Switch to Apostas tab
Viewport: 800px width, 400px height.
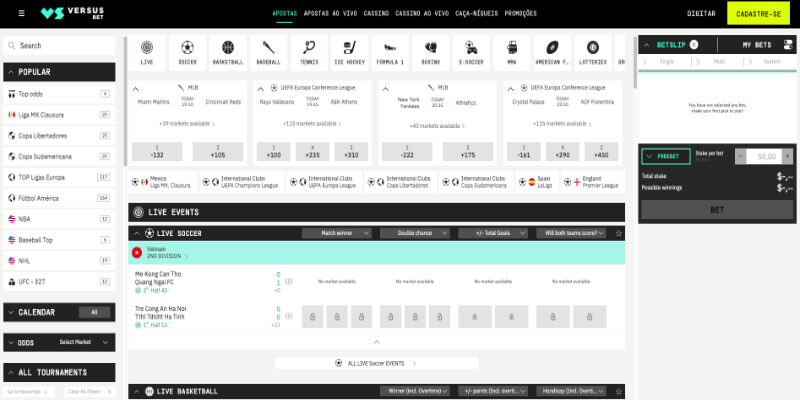285,14
